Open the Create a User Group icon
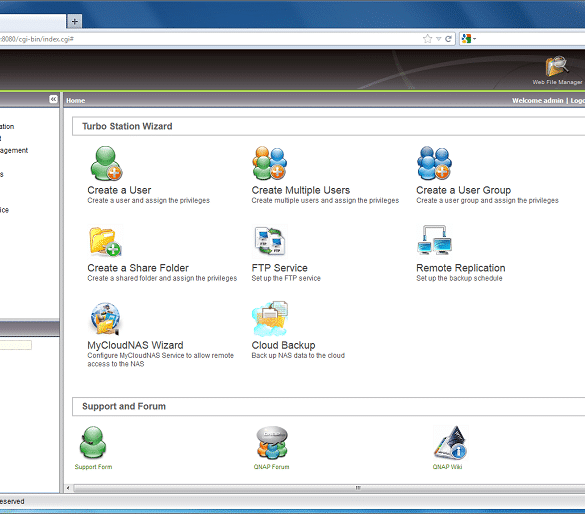585x514 pixels. [434, 163]
